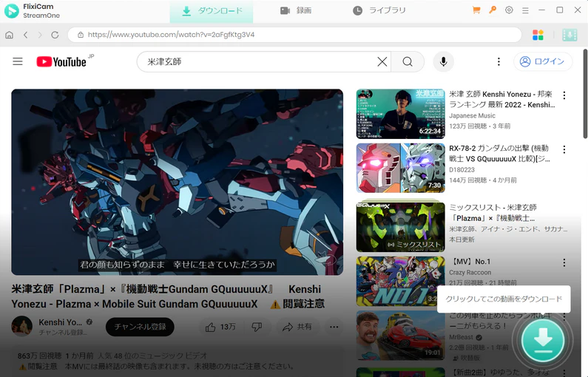Click the green video task icon
This screenshot has height=377, width=588.
pyautogui.click(x=570, y=35)
